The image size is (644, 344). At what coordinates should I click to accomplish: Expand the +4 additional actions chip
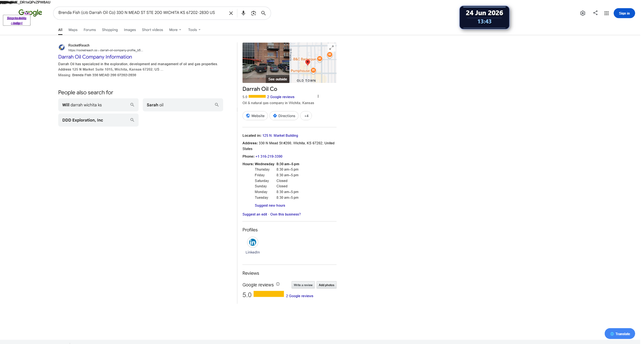[306, 116]
